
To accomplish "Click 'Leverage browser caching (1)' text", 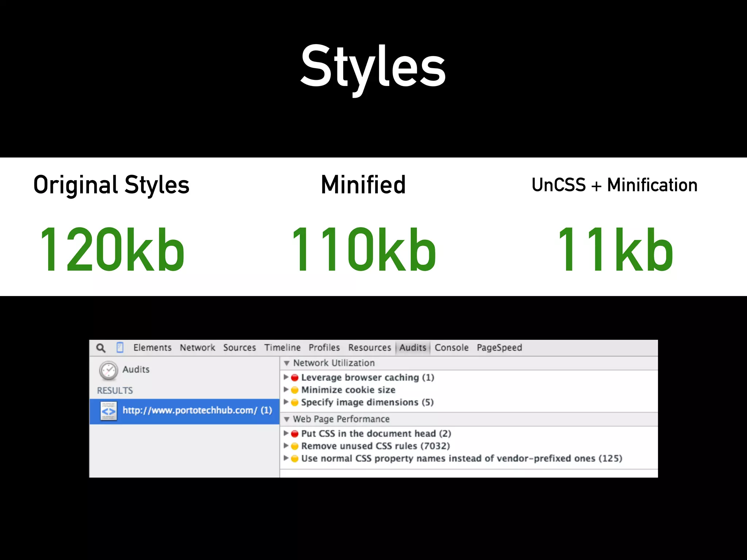I will (368, 378).
